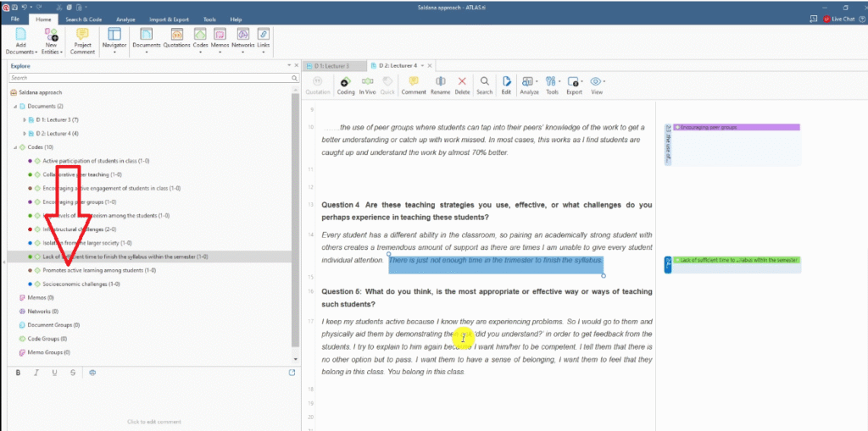Toggle italic formatting in comment editor
The height and width of the screenshot is (431, 868).
point(36,373)
